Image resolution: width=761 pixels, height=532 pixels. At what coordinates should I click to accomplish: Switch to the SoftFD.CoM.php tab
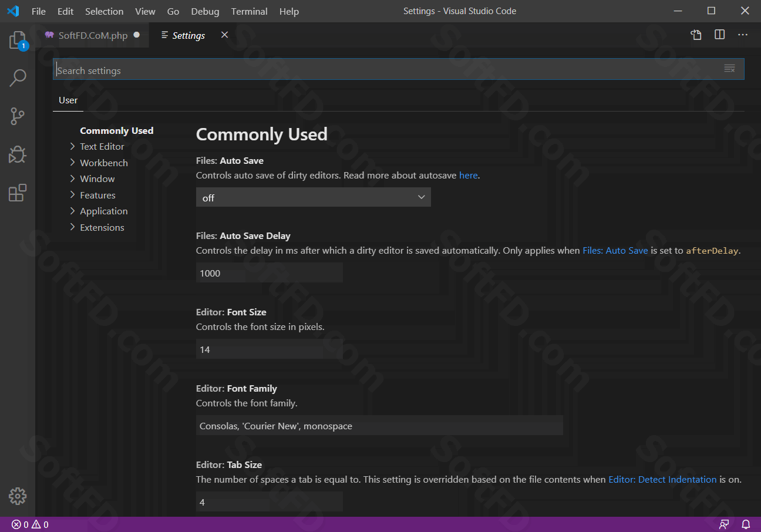coord(93,35)
